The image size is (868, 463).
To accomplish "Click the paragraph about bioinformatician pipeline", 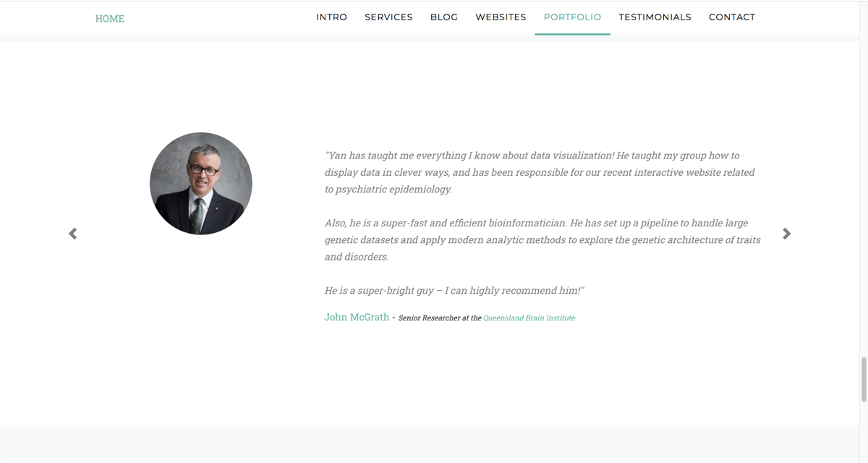I will (x=542, y=239).
